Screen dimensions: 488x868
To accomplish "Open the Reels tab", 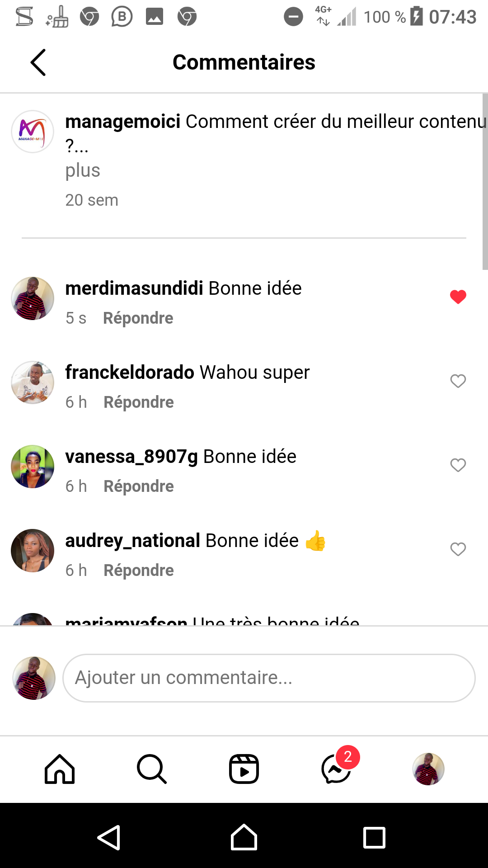I will pyautogui.click(x=244, y=769).
